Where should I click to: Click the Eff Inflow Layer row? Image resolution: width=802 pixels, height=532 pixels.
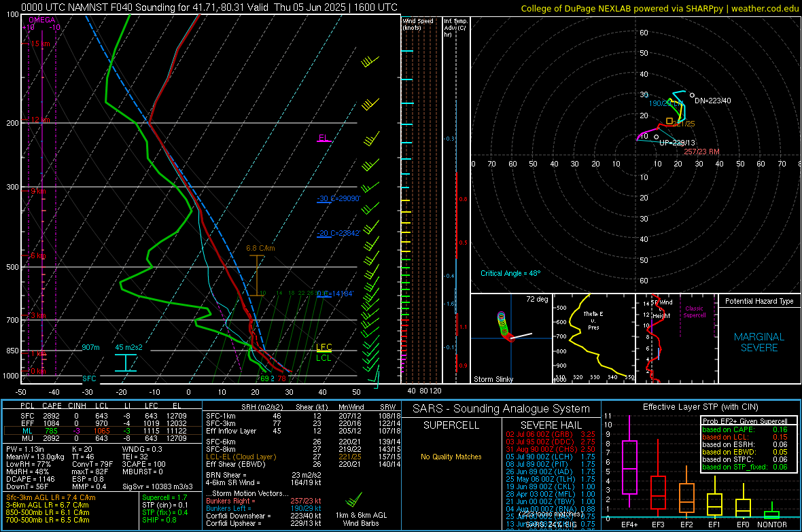[304, 431]
